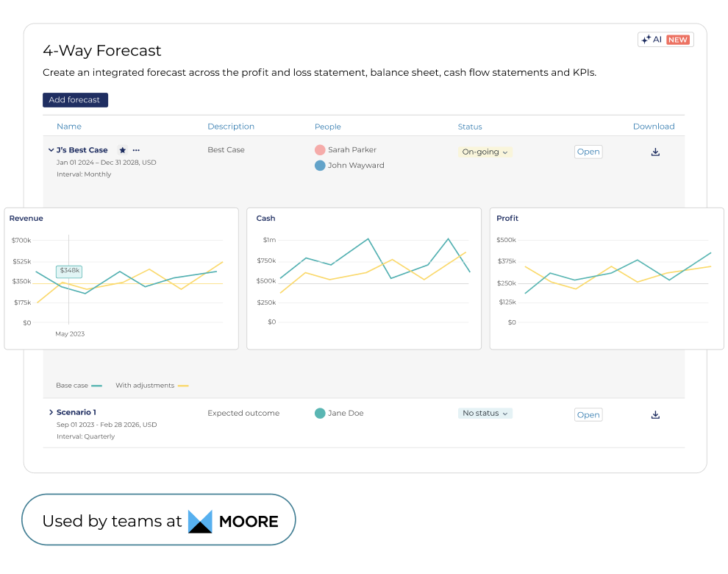The width and height of the screenshot is (728, 574).
Task: Click Jane Doe's avatar icon
Action: tap(319, 413)
